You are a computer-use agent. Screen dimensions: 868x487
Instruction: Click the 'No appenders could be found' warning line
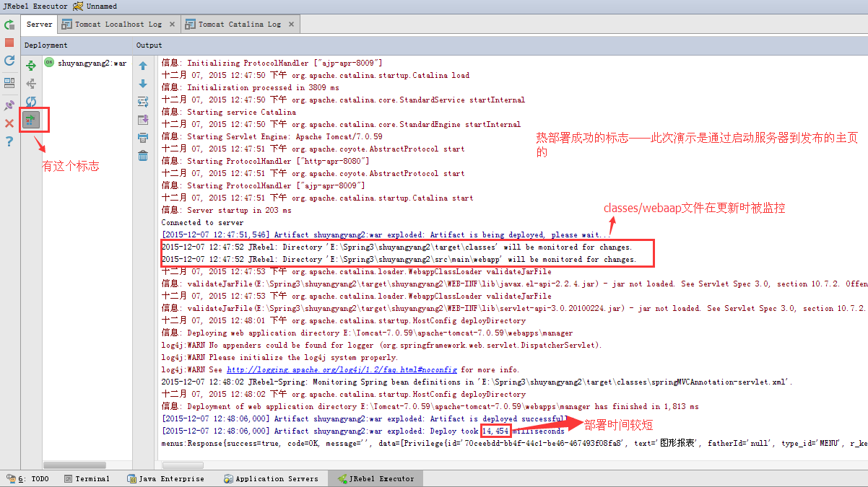[x=381, y=345]
